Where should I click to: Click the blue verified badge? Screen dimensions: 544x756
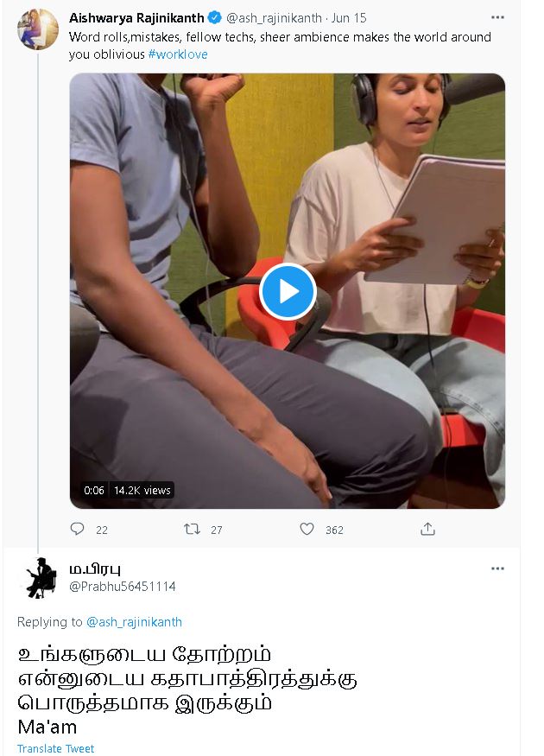(215, 17)
